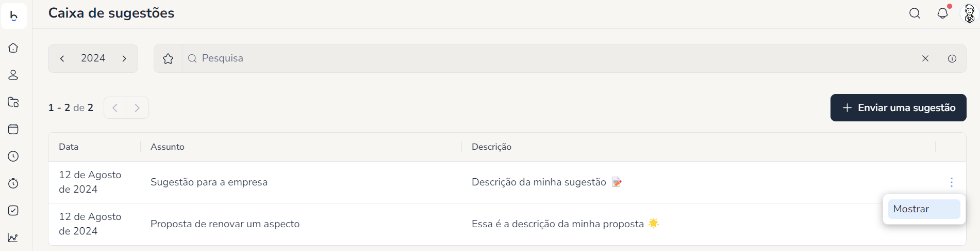Image resolution: width=980 pixels, height=251 pixels.
Task: Go to previous year before 2024
Action: (62, 58)
